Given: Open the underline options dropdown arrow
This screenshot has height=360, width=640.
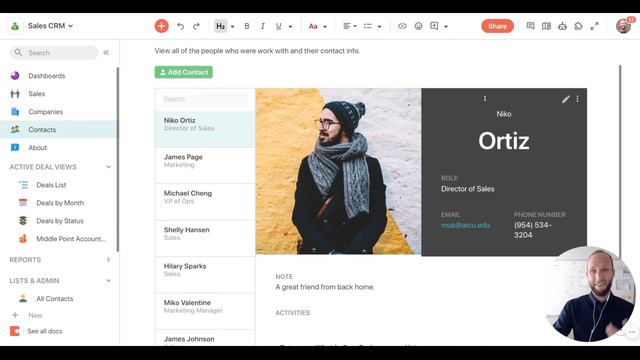Looking at the screenshot, I should coord(291,27).
